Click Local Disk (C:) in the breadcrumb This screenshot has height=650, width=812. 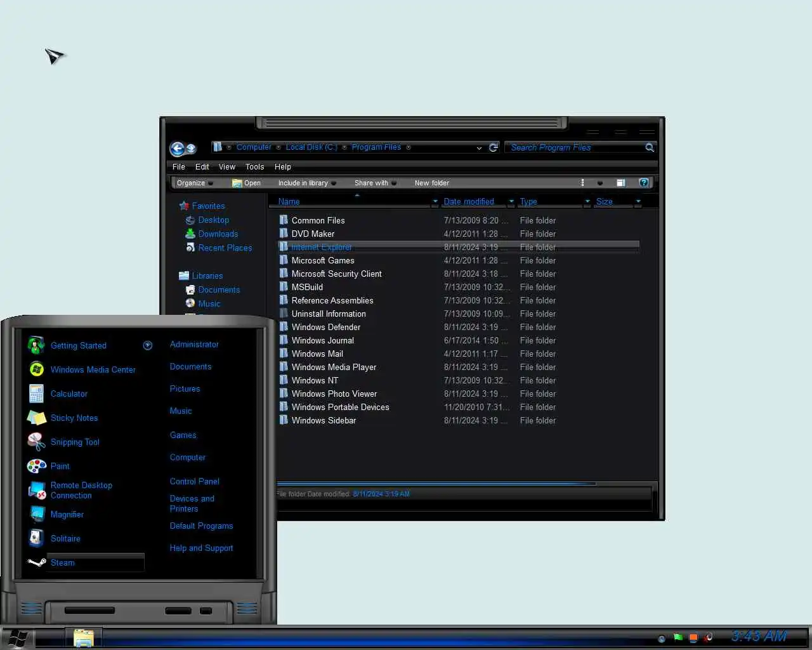point(311,147)
